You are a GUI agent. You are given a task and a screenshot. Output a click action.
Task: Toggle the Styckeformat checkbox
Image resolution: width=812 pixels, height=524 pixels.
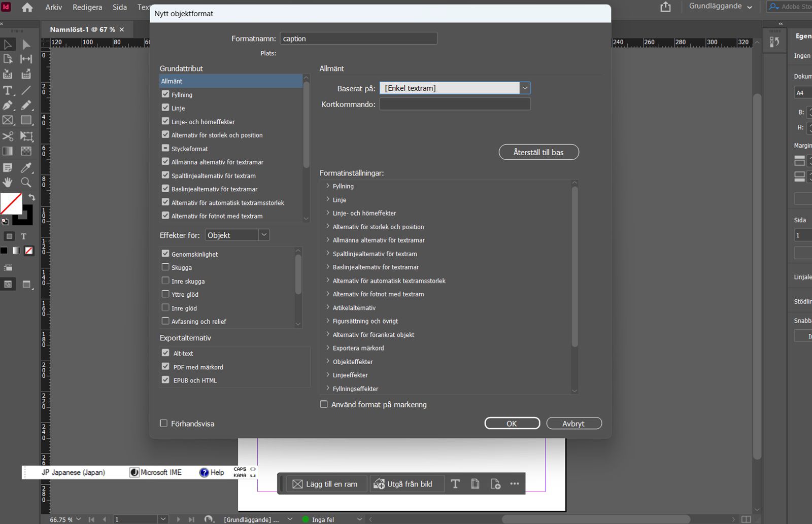[165, 148]
